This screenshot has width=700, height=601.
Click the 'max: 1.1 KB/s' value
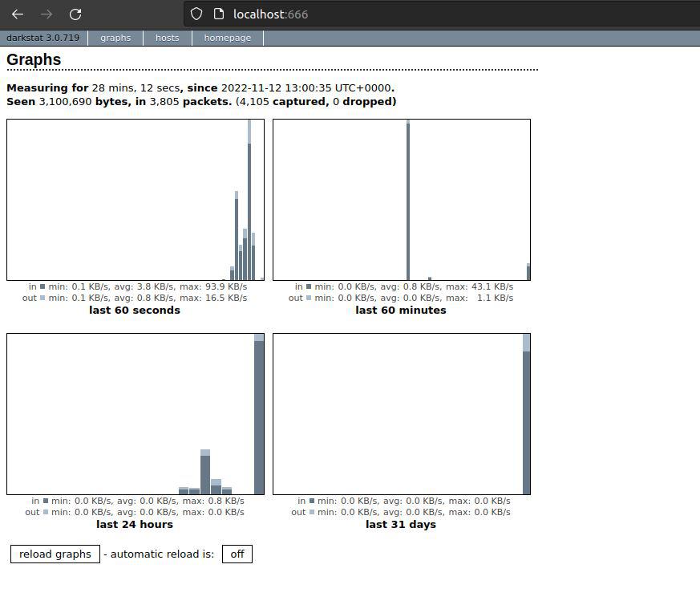(479, 298)
